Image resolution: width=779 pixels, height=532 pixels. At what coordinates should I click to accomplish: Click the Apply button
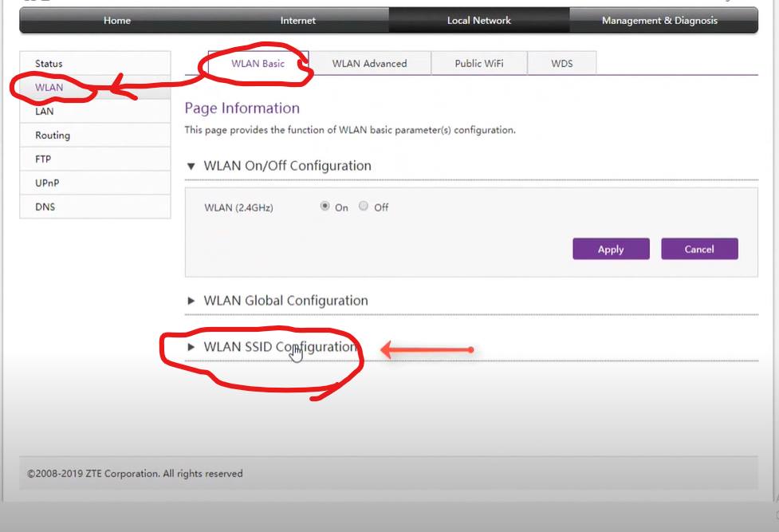(611, 249)
